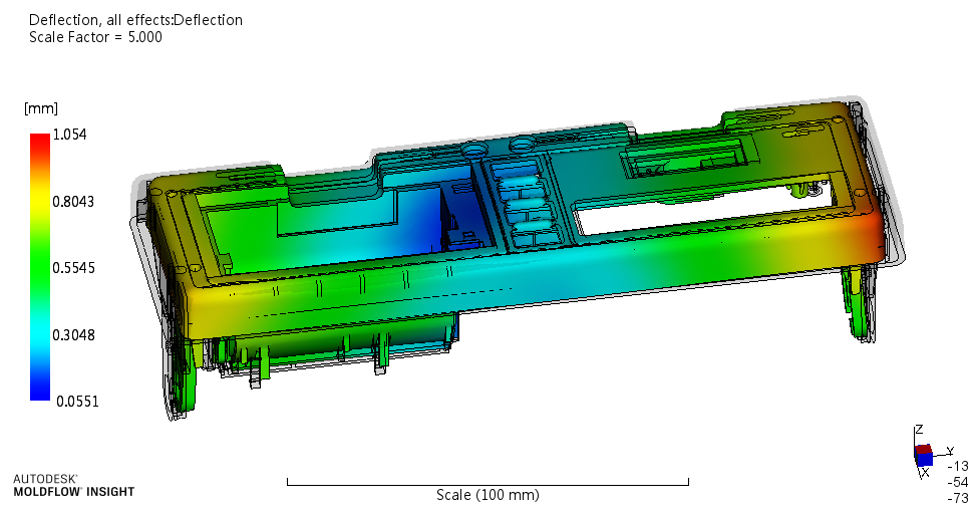Click the Scale Factor = 5.000 text
This screenshot has height=509, width=976.
click(95, 37)
